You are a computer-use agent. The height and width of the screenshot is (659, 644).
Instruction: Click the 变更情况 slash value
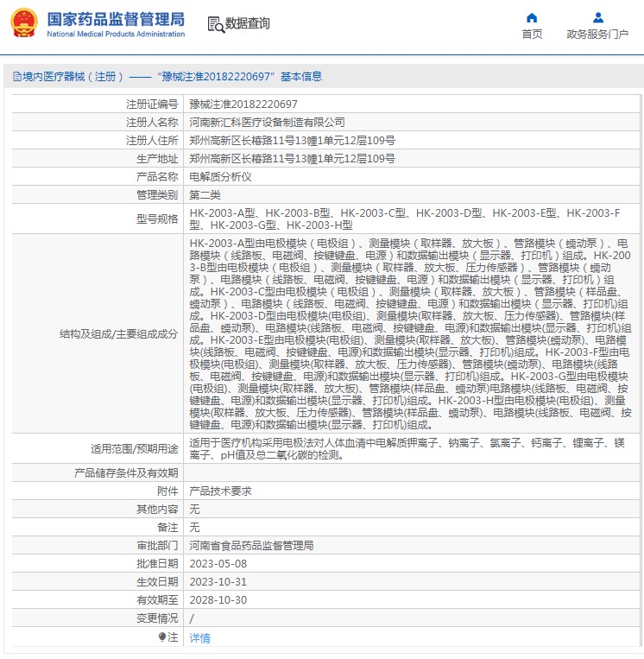[192, 618]
